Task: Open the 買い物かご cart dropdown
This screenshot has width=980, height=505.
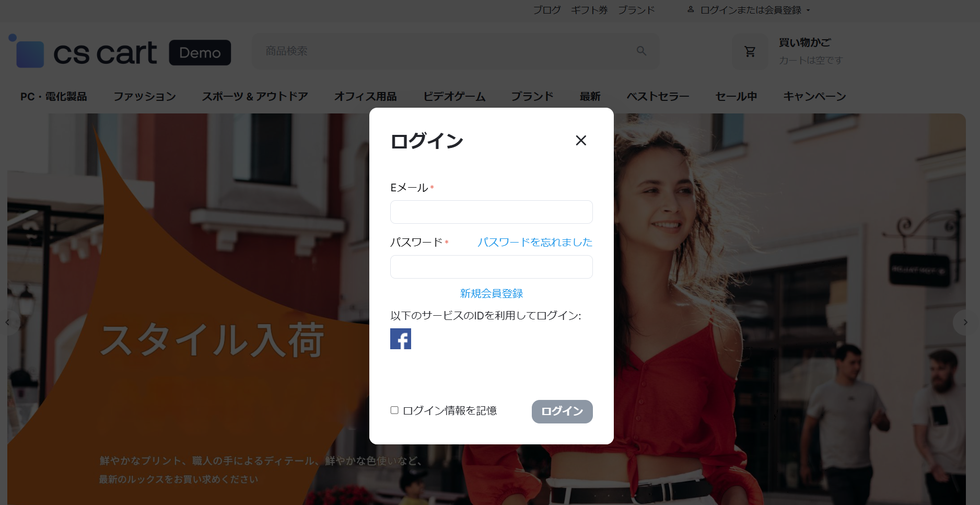Action: pyautogui.click(x=804, y=43)
